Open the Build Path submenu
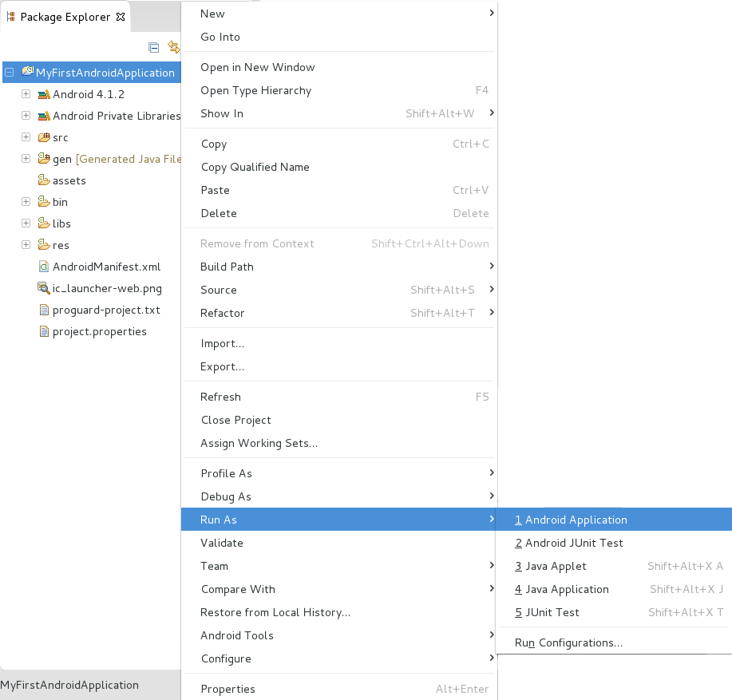This screenshot has width=732, height=700. pos(339,267)
